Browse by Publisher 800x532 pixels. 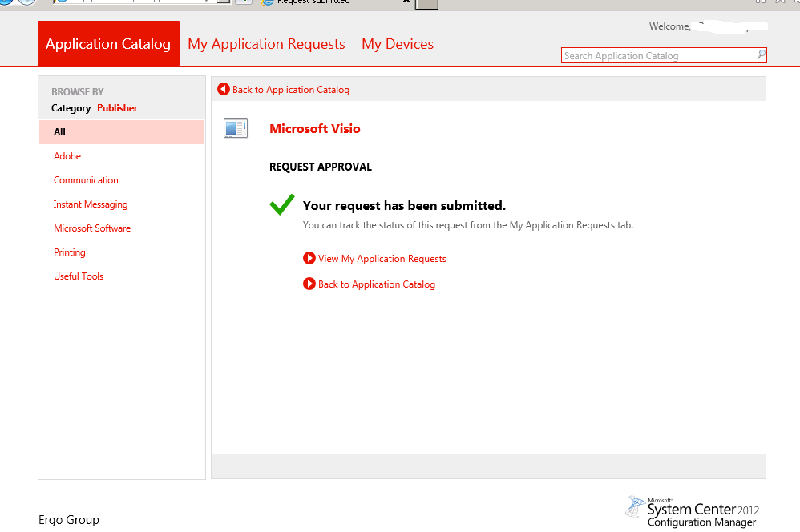[117, 108]
